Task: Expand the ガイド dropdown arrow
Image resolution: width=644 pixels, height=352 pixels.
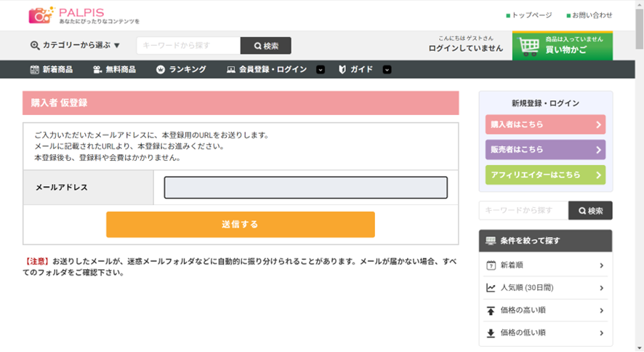Action: pos(387,70)
